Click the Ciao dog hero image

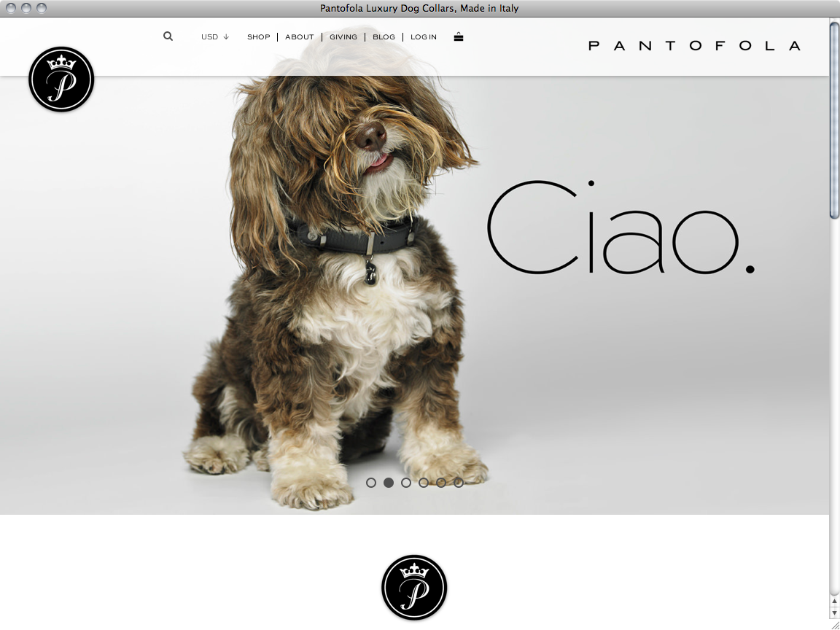click(x=414, y=295)
